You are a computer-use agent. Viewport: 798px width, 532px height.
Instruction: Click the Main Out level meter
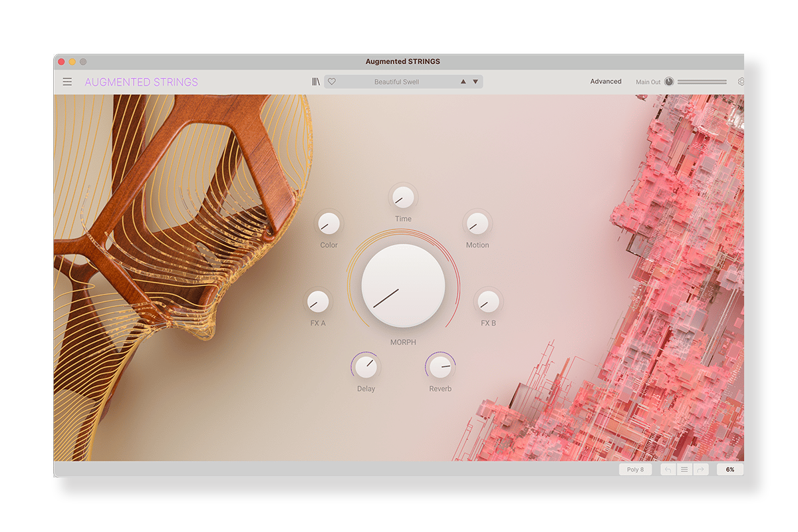click(702, 82)
